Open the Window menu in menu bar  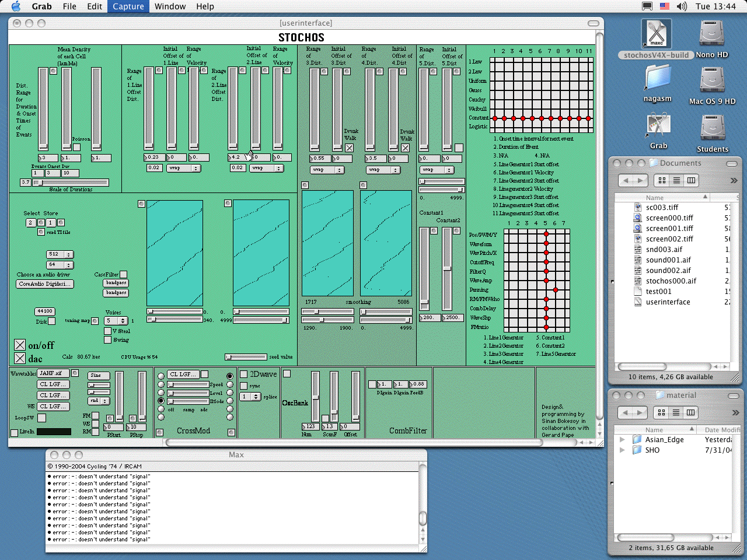[170, 6]
